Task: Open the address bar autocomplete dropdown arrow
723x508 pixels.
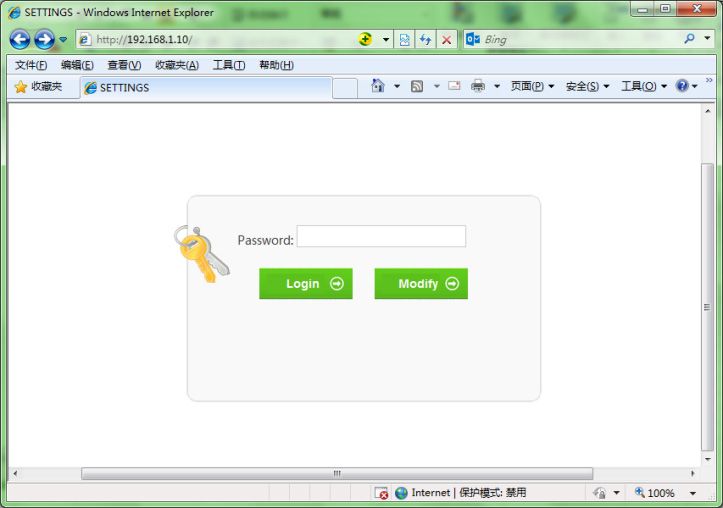Action: coord(385,40)
